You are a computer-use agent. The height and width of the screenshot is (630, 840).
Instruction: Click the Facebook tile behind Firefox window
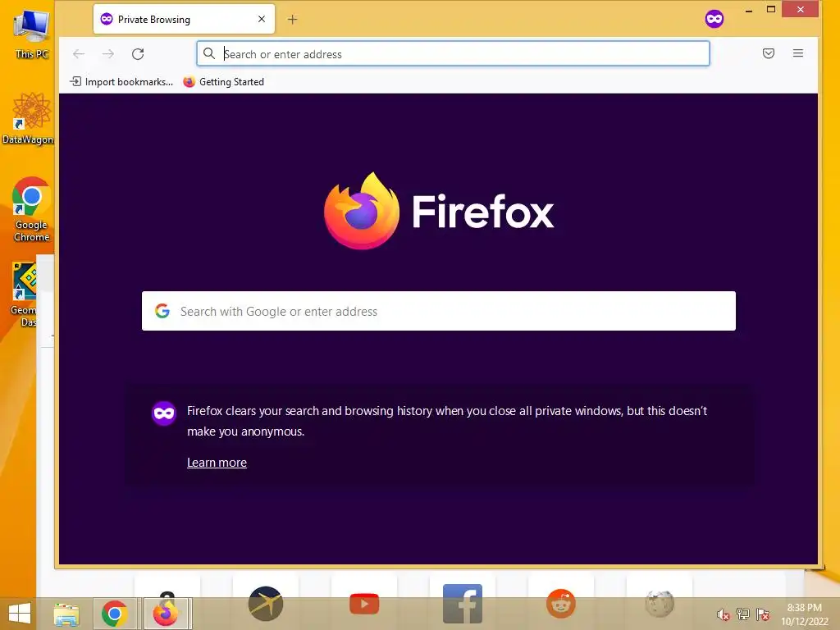463,603
